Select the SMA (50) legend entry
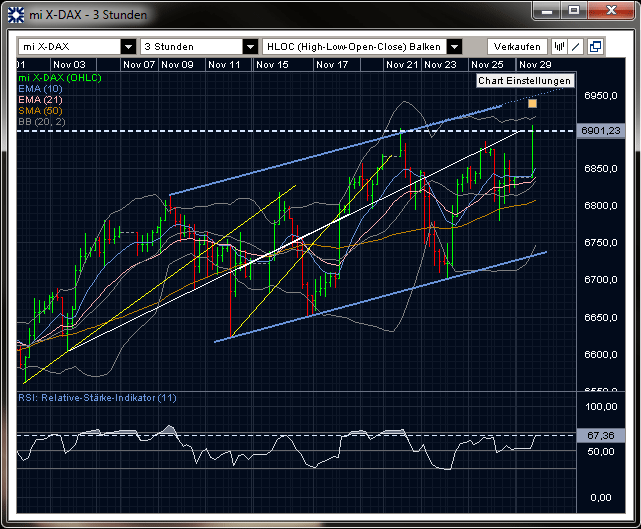 tap(40, 111)
